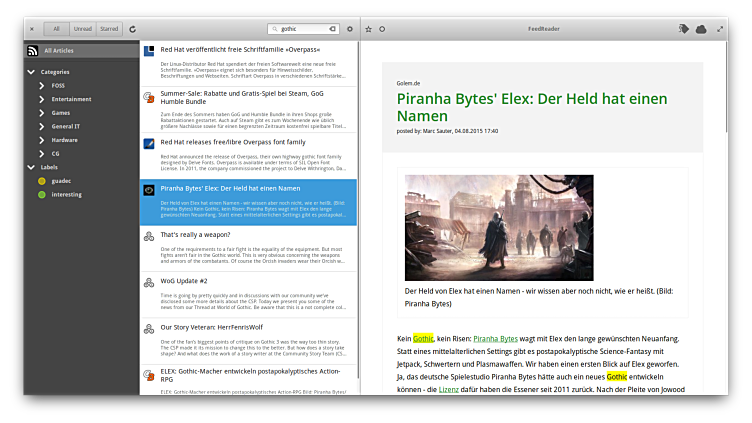
Task: Click the yellow guadec label dot
Action: [42, 181]
